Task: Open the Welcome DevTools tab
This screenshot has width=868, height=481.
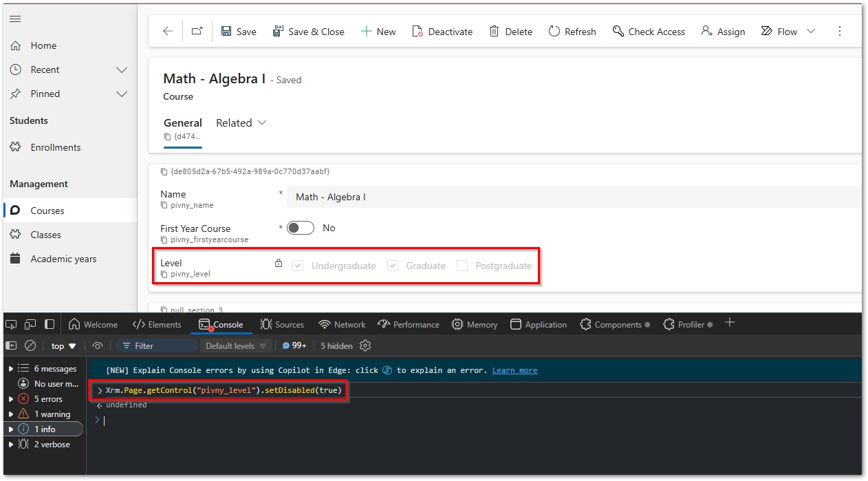Action: (93, 324)
